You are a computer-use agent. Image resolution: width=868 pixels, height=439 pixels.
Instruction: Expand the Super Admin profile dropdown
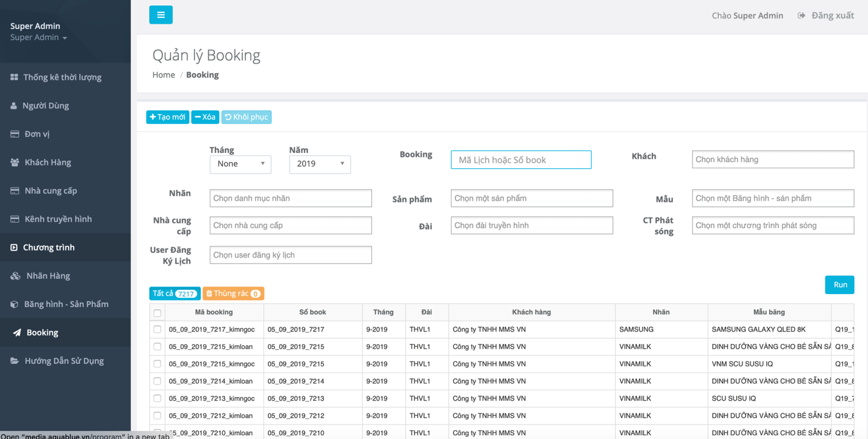click(39, 37)
